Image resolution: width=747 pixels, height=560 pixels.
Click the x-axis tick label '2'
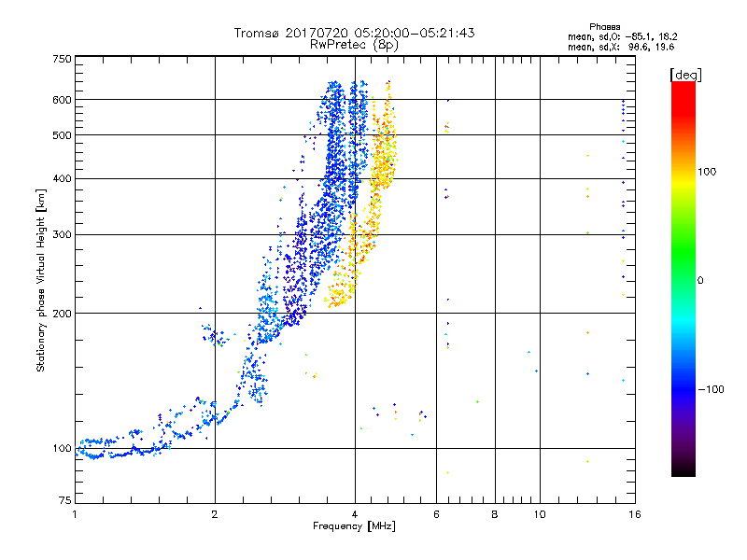coord(215,514)
